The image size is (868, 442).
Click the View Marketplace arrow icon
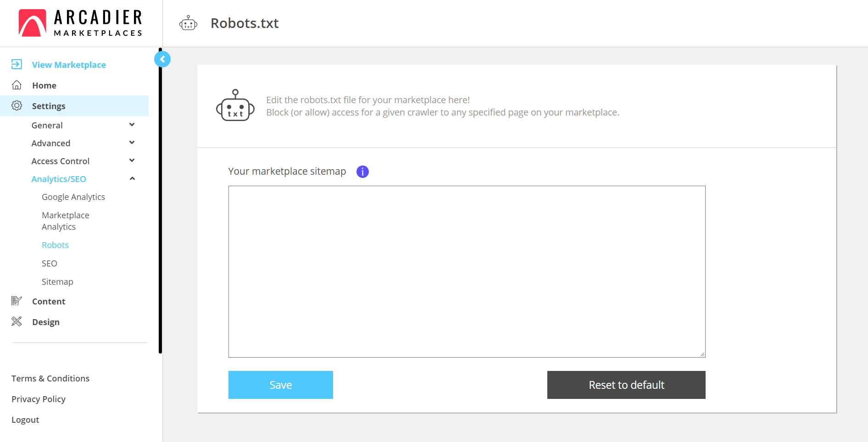[17, 64]
